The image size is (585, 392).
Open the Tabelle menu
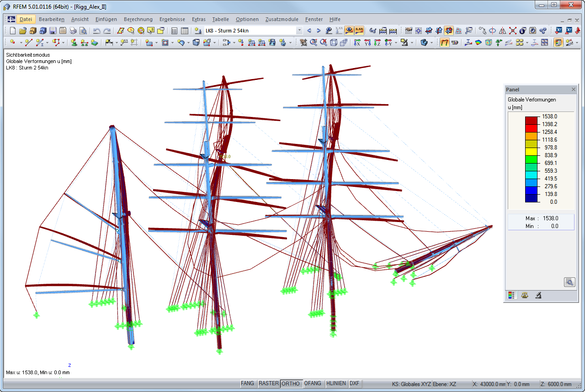point(221,19)
